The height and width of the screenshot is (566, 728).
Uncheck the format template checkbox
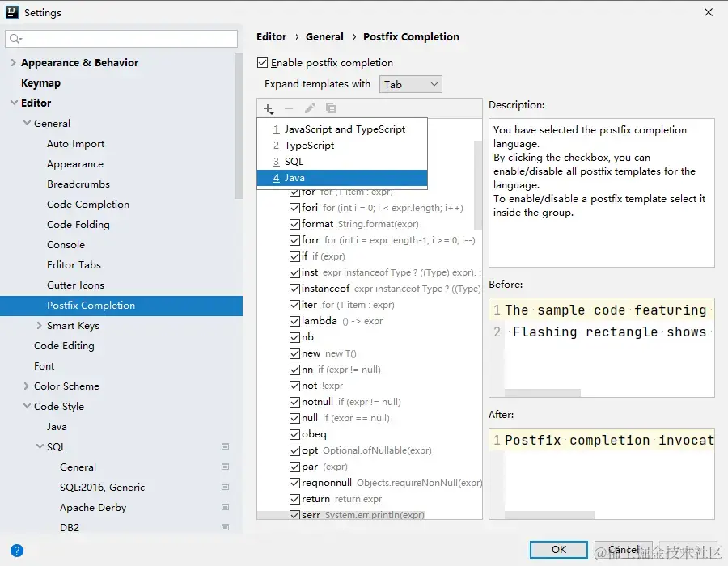tap(294, 224)
